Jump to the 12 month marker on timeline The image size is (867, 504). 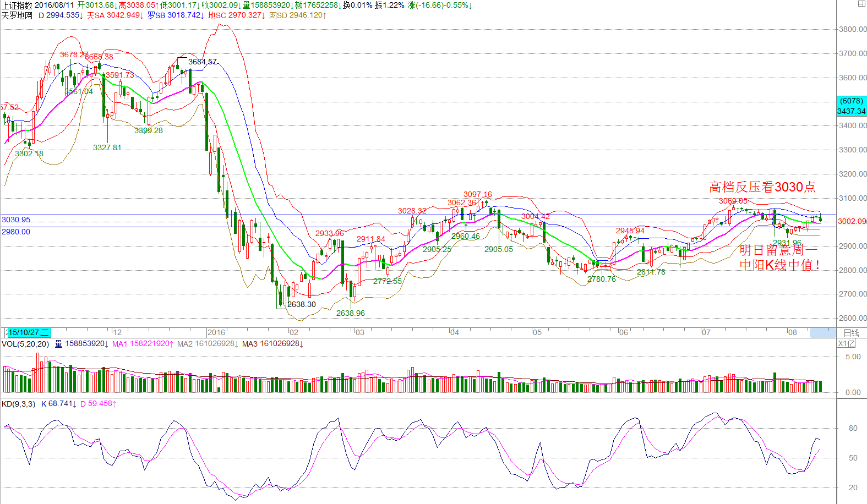click(117, 332)
